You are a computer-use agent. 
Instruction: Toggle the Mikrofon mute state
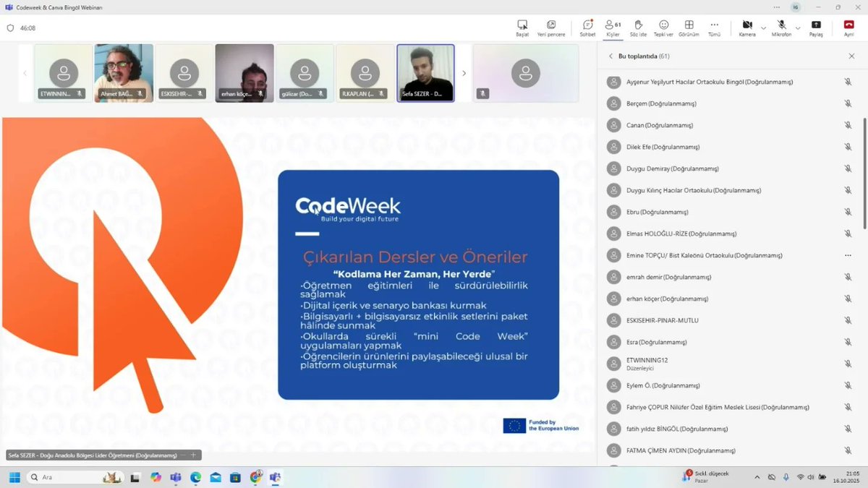click(x=781, y=28)
